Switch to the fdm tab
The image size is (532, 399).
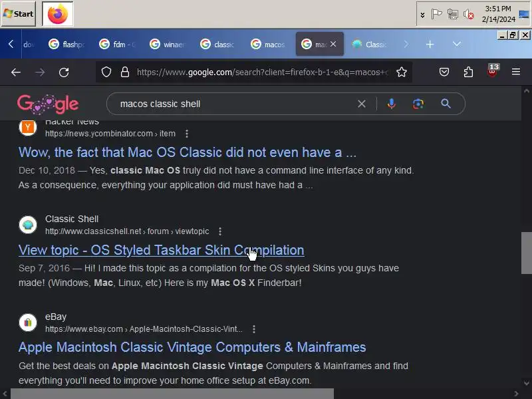pos(117,44)
